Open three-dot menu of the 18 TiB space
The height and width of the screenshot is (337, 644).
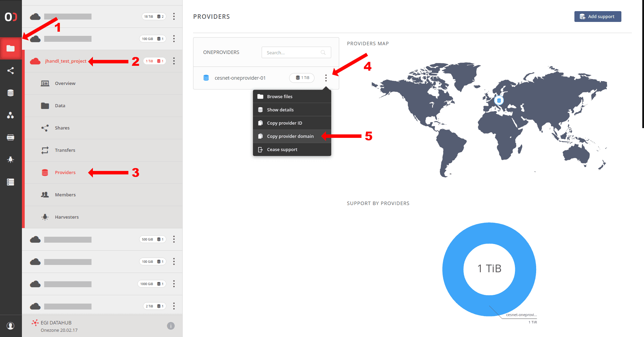[x=174, y=17]
